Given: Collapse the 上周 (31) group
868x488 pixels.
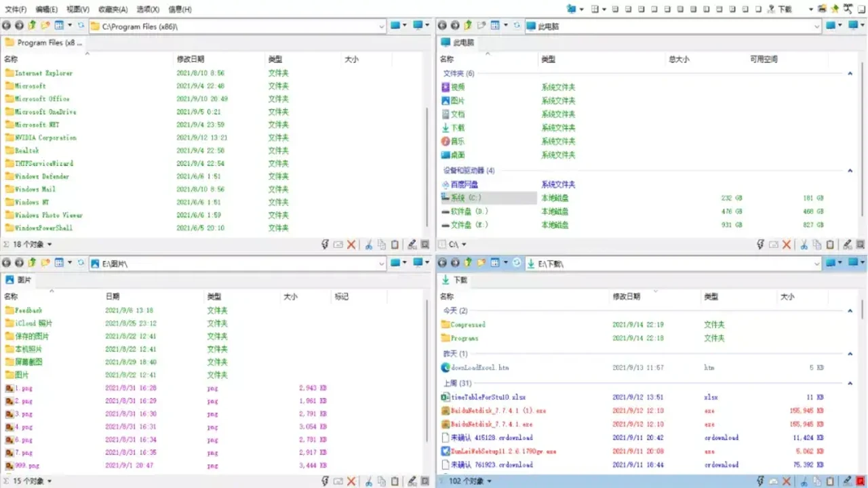Looking at the screenshot, I should click(x=850, y=384).
